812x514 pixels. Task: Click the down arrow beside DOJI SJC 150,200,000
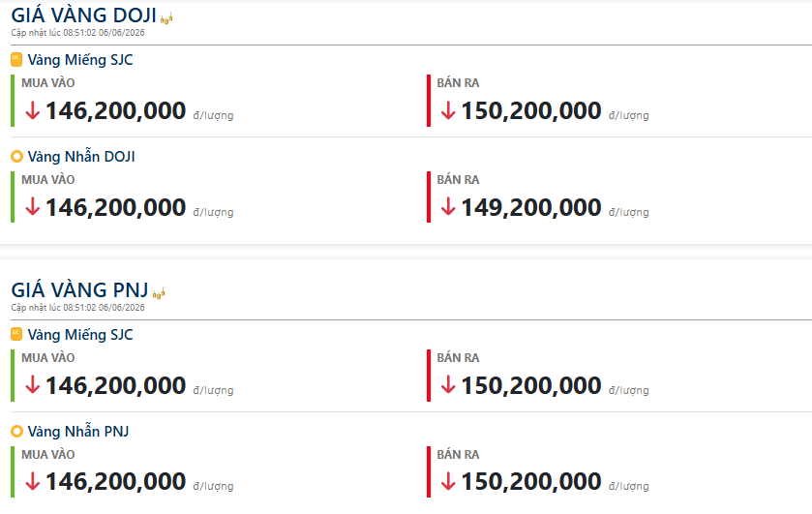click(x=448, y=110)
